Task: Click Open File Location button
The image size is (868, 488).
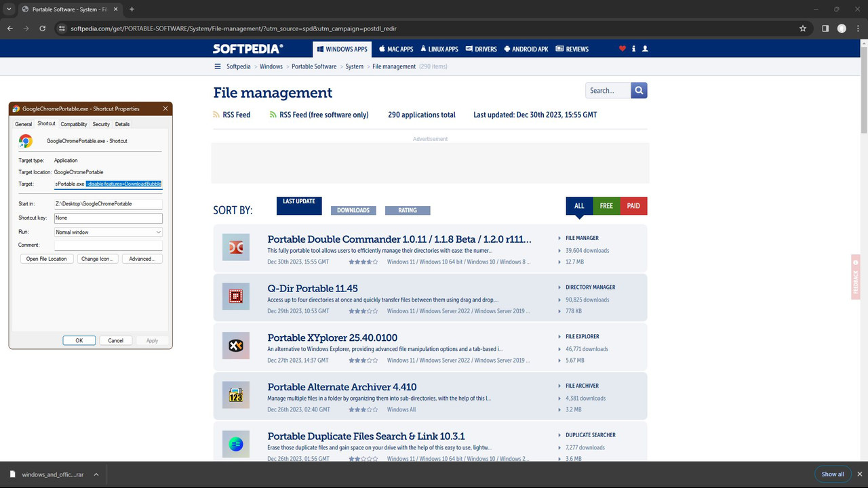Action: 47,259
